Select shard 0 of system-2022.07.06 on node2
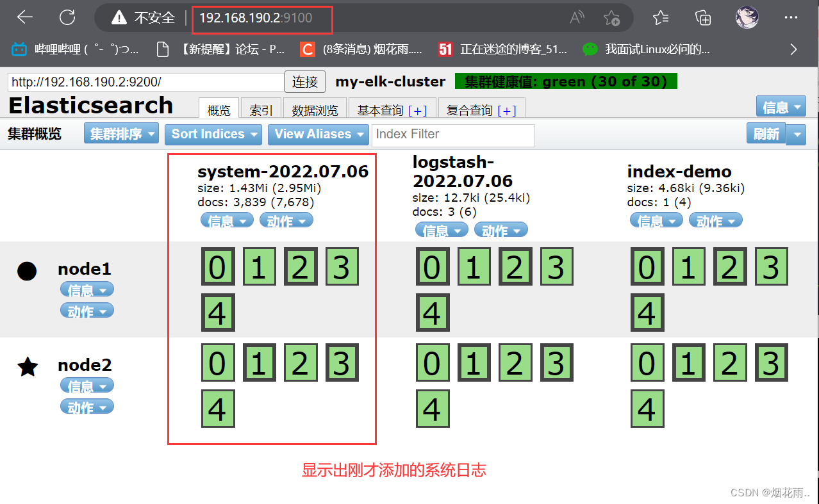This screenshot has height=504, width=819. 218,362
